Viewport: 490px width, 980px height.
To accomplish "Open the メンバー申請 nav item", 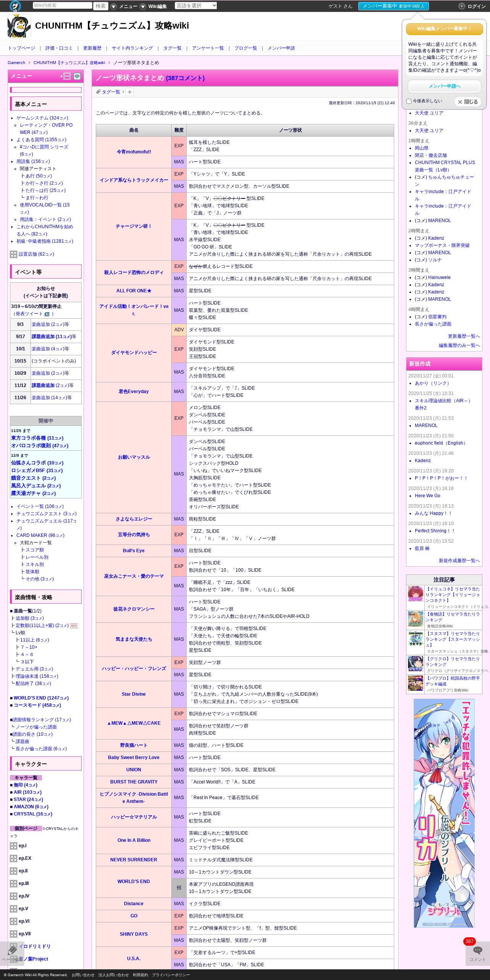I will tap(281, 48).
